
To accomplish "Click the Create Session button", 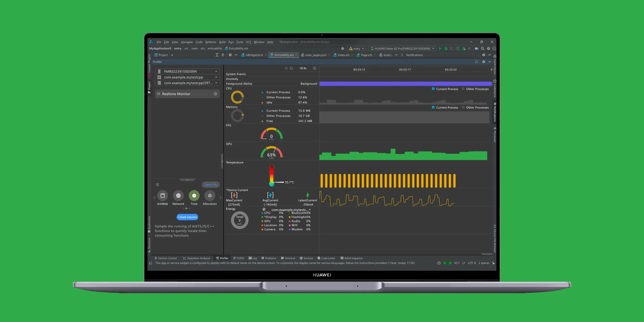I will click(187, 217).
